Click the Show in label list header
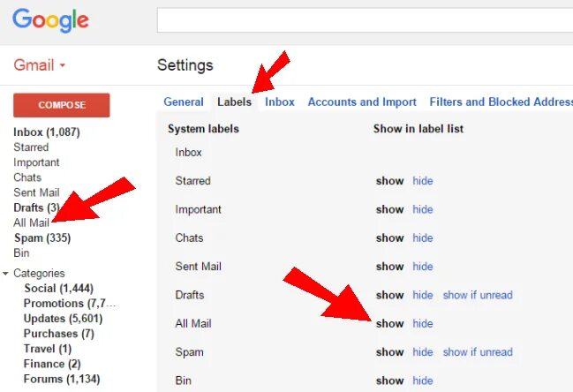Viewport: 573px width, 392px height. click(x=418, y=129)
